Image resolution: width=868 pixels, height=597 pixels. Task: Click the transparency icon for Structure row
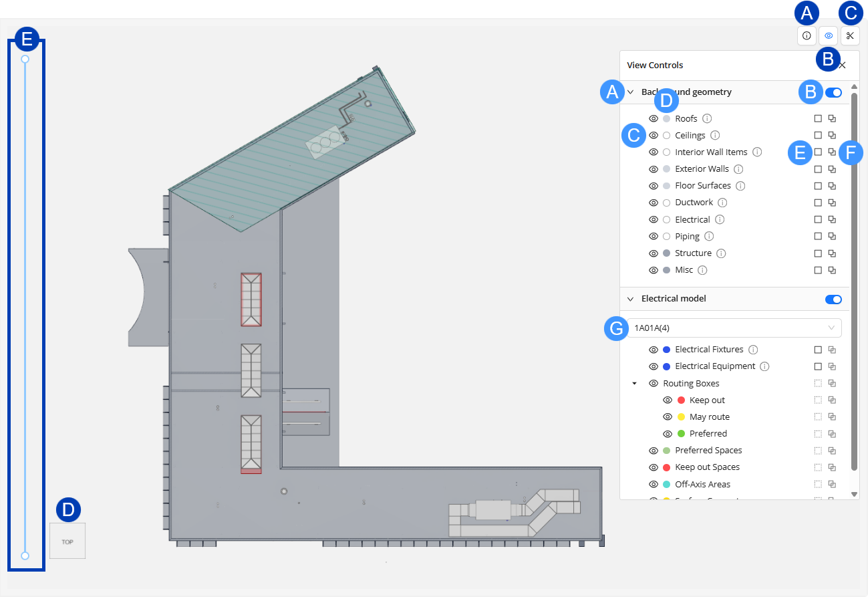832,253
